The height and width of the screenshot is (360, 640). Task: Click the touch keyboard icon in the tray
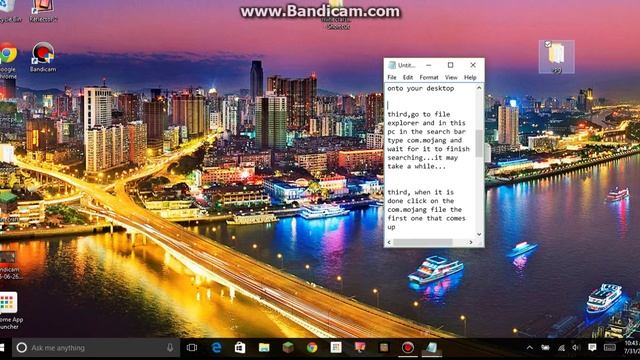click(x=610, y=348)
